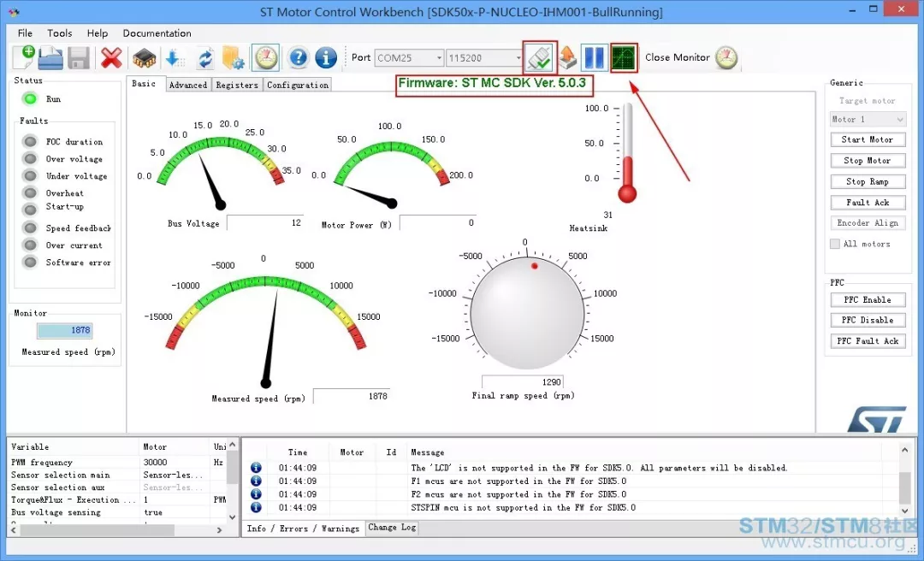924x561 pixels.
Task: Click the blue pause bars toolbar icon
Action: point(594,58)
